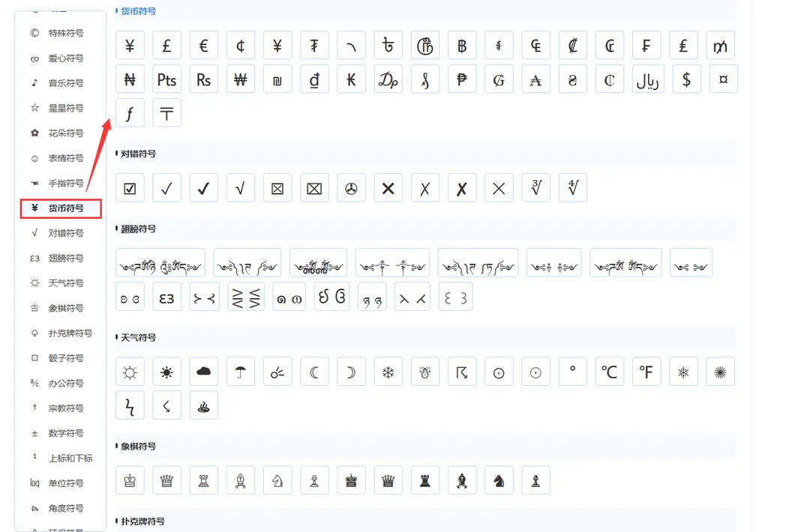Pick the ℉ Fahrenheit symbol
The height and width of the screenshot is (532, 810).
[x=646, y=372]
